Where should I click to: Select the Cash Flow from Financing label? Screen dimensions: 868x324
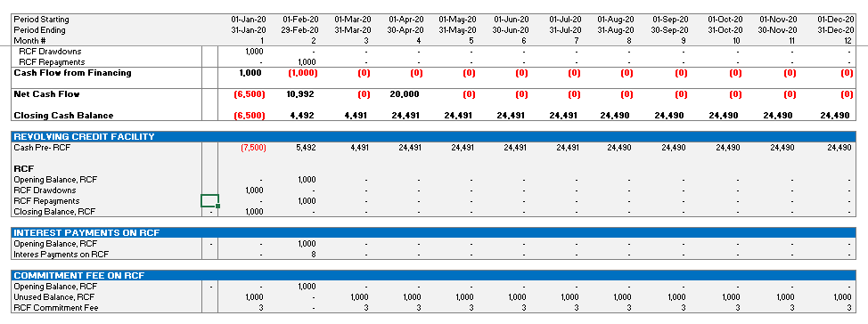(72, 73)
